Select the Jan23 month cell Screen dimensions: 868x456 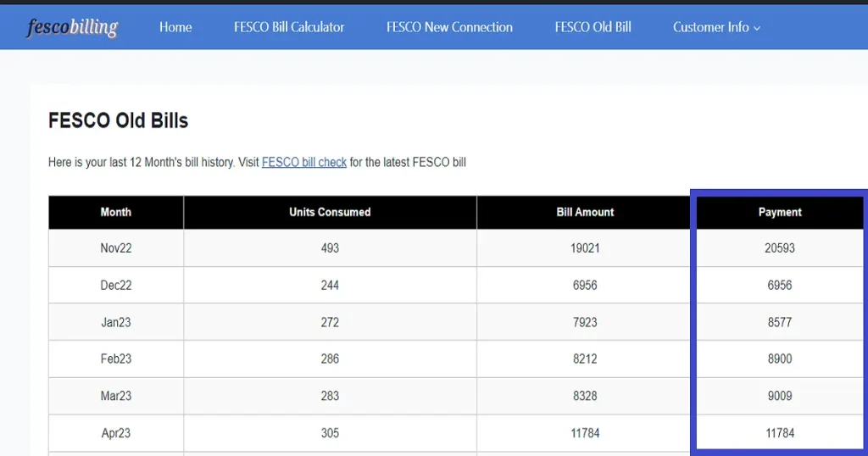coord(115,322)
